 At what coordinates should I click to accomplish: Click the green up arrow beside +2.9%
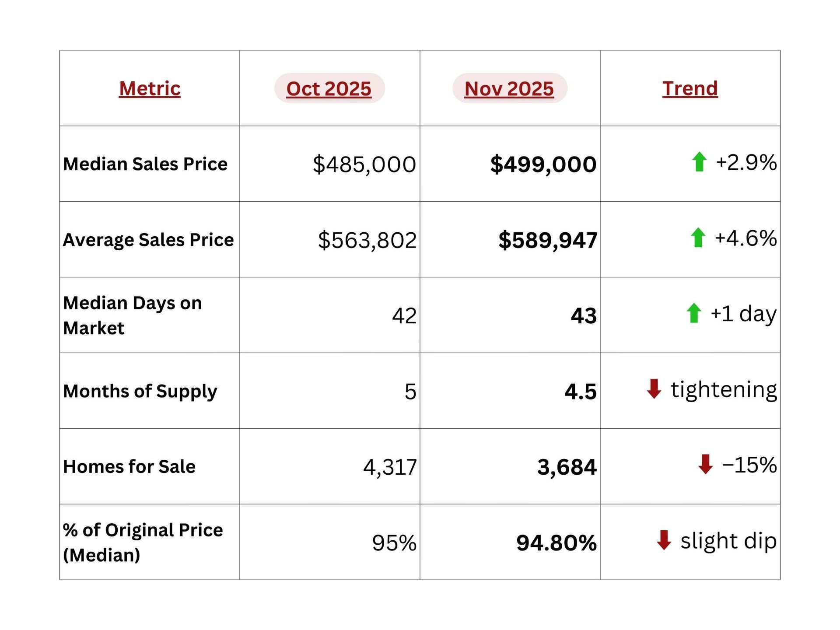(700, 162)
